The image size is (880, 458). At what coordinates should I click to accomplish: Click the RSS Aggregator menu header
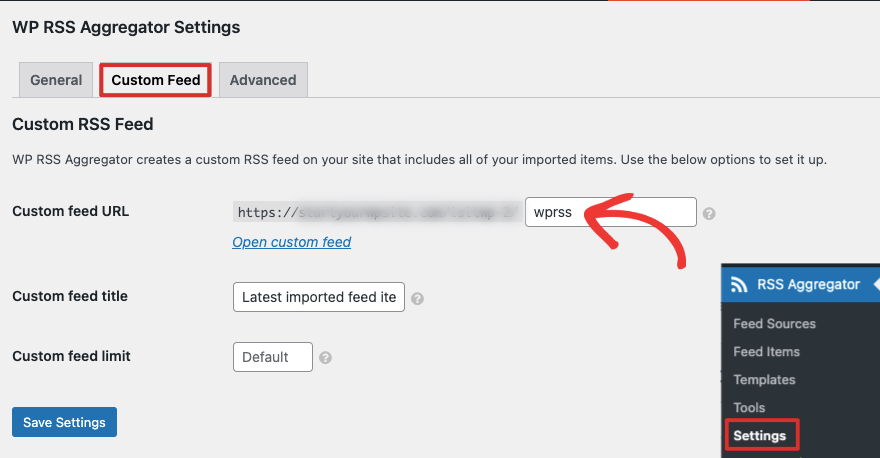(800, 285)
